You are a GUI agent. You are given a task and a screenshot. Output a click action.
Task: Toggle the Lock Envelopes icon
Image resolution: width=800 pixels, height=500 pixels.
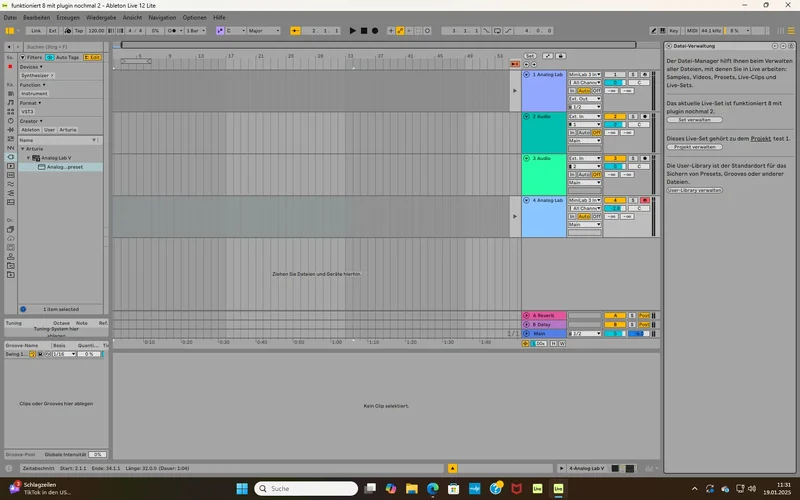[x=561, y=56]
